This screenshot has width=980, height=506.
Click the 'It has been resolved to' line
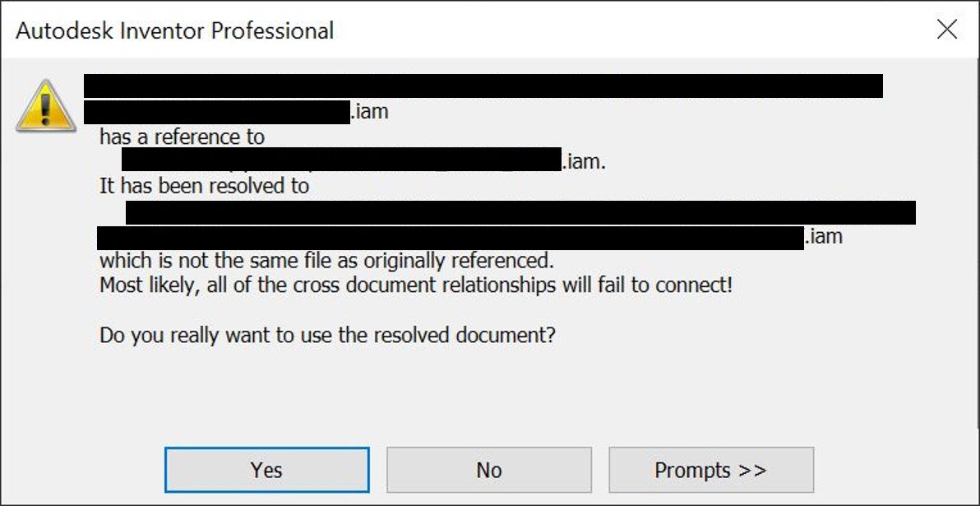click(x=204, y=186)
